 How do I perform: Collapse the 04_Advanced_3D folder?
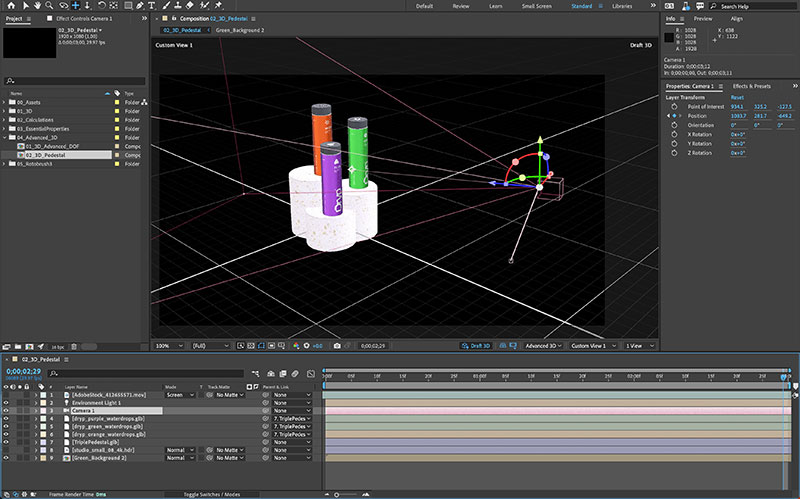(4, 137)
